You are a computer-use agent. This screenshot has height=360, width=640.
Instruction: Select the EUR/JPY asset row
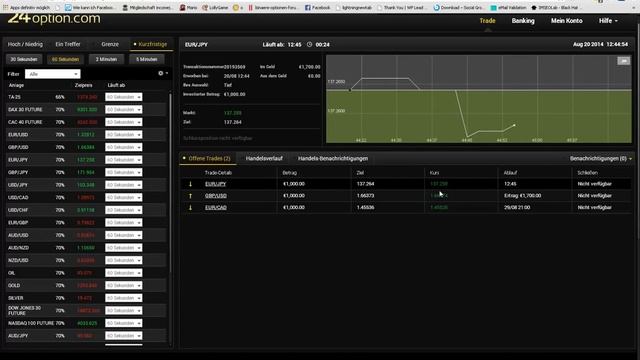(87, 160)
